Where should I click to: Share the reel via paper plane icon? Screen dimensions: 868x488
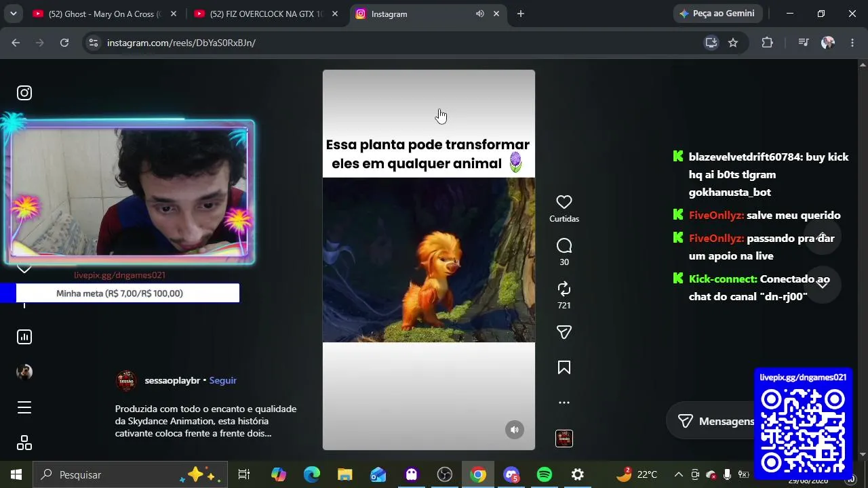pyautogui.click(x=564, y=332)
